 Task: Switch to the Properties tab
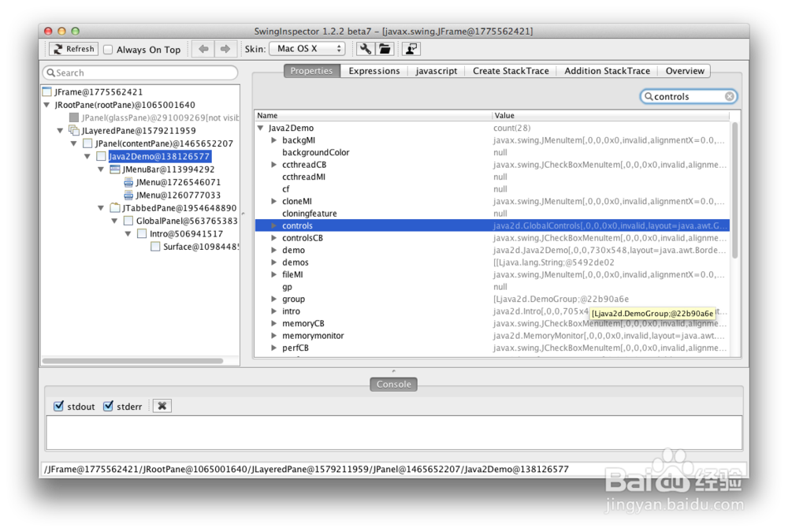(x=311, y=71)
